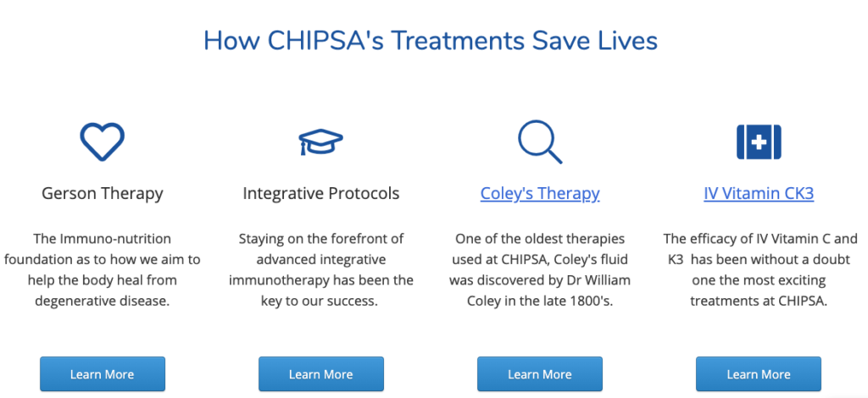Click Learn More under IV Vitamin CK3
868x398 pixels.
pyautogui.click(x=759, y=374)
